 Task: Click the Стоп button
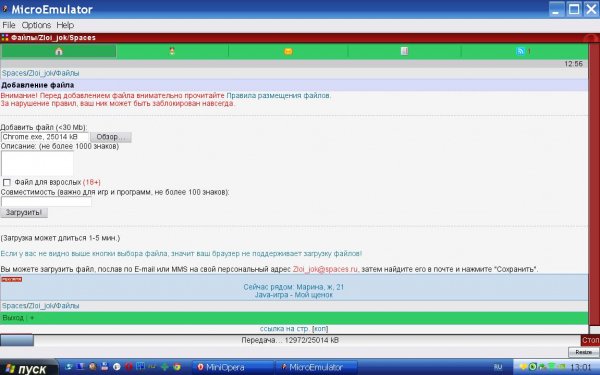pyautogui.click(x=590, y=340)
